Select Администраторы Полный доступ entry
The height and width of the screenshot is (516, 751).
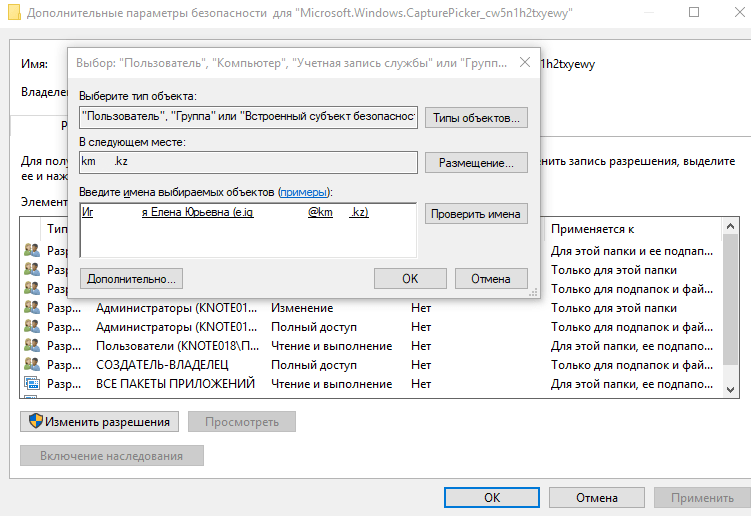370,327
